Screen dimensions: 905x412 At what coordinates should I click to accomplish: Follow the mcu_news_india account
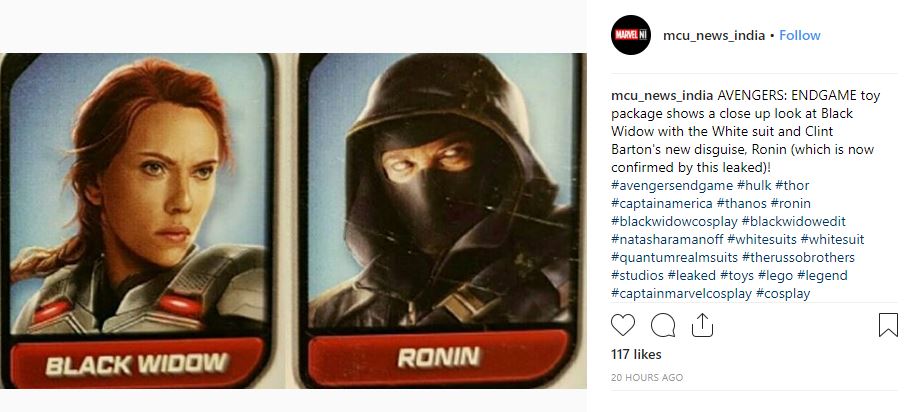pyautogui.click(x=799, y=35)
